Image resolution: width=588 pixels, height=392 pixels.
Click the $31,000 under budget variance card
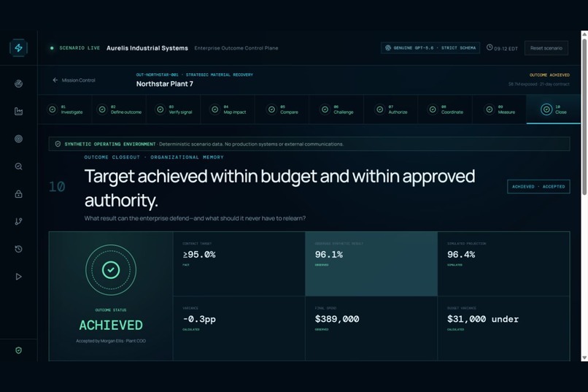[503, 328]
